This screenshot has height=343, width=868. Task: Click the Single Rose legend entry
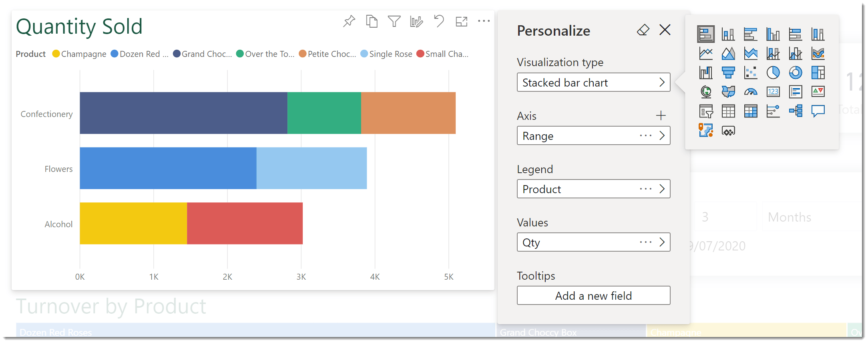(x=386, y=54)
